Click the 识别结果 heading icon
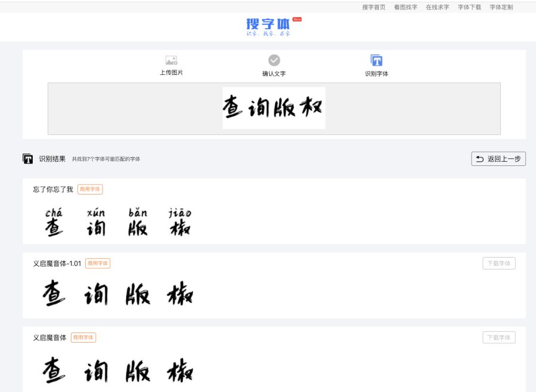 point(28,159)
